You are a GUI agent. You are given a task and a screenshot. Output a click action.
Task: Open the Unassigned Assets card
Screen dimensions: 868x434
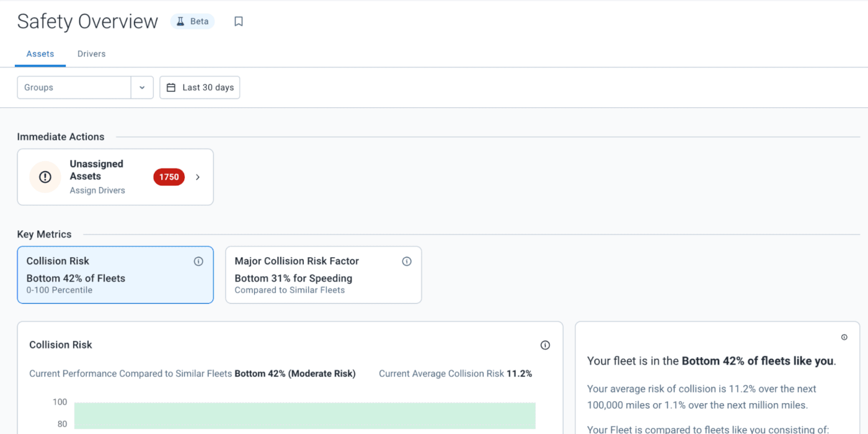(115, 177)
